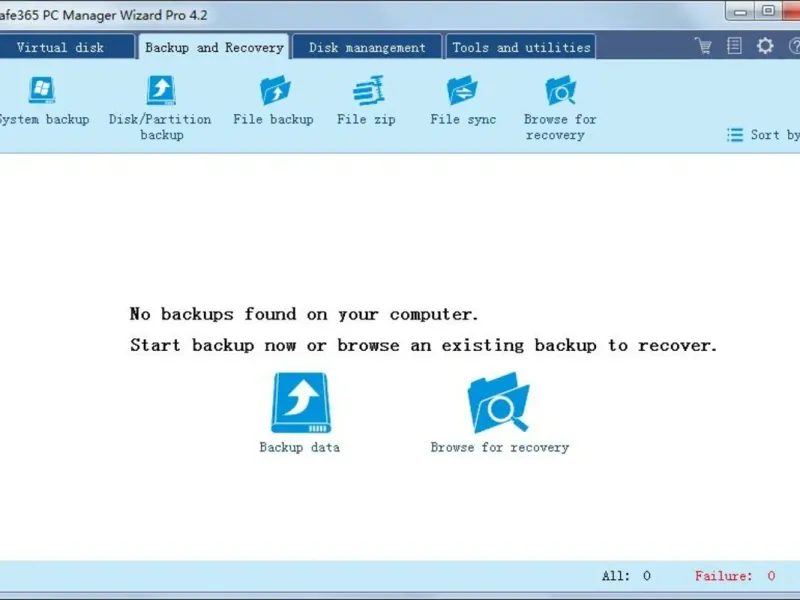Image resolution: width=800 pixels, height=600 pixels.
Task: Open the shopping cart purchase icon
Action: pos(703,46)
